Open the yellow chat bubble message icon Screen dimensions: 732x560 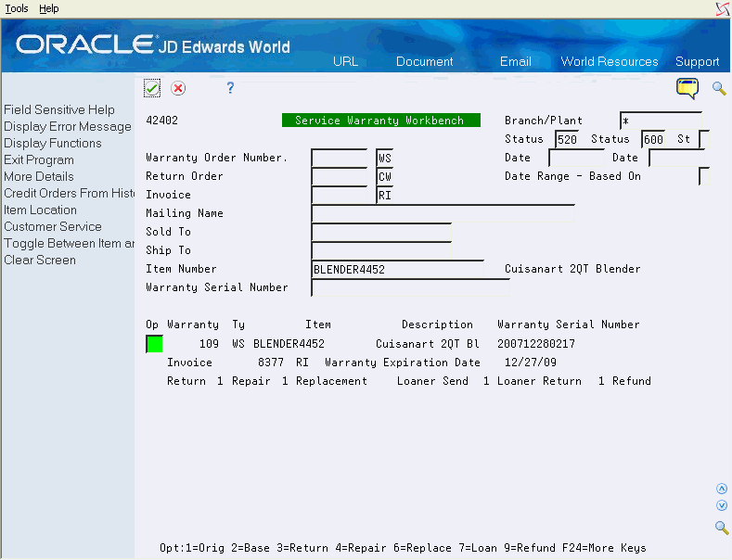point(687,88)
